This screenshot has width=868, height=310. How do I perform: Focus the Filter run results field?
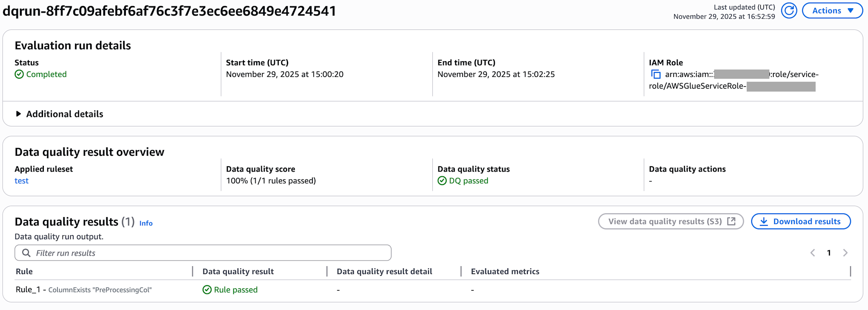click(208, 253)
